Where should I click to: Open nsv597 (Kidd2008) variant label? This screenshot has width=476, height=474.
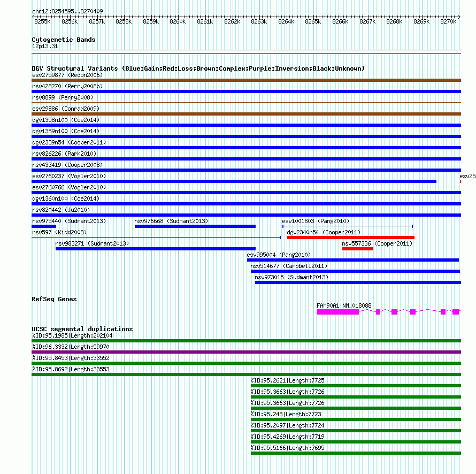[59, 232]
